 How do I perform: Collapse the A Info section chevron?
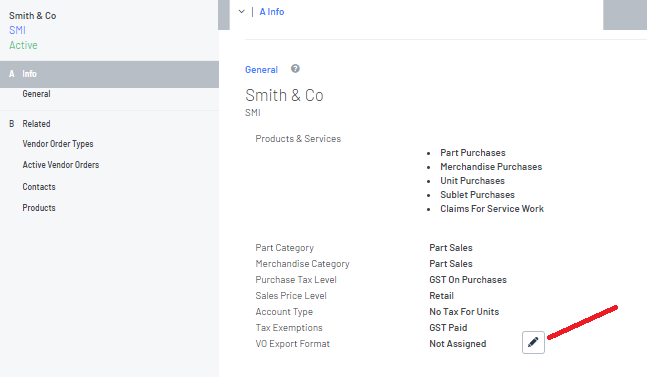coord(241,12)
